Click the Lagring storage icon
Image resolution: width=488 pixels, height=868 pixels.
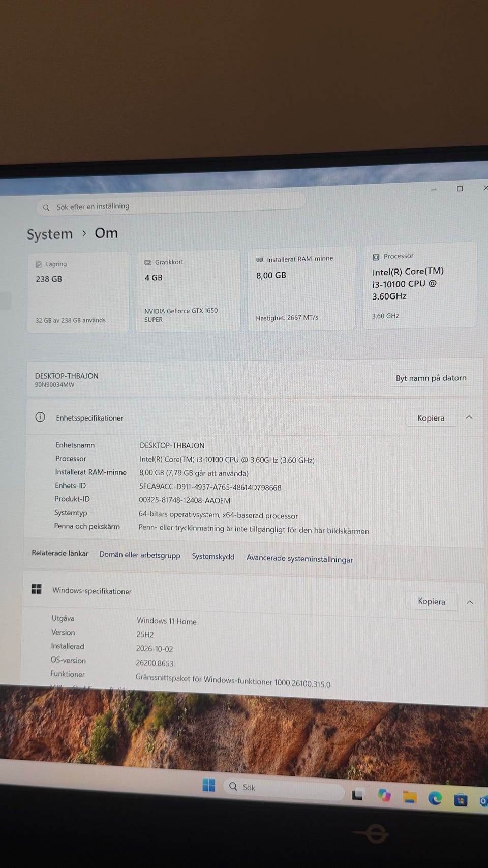pos(39,264)
